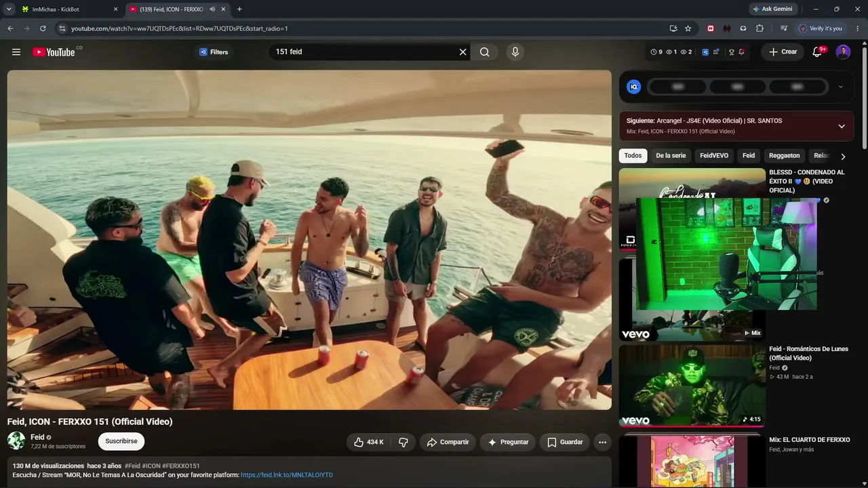Open the tab search dropdown

click(x=9, y=9)
